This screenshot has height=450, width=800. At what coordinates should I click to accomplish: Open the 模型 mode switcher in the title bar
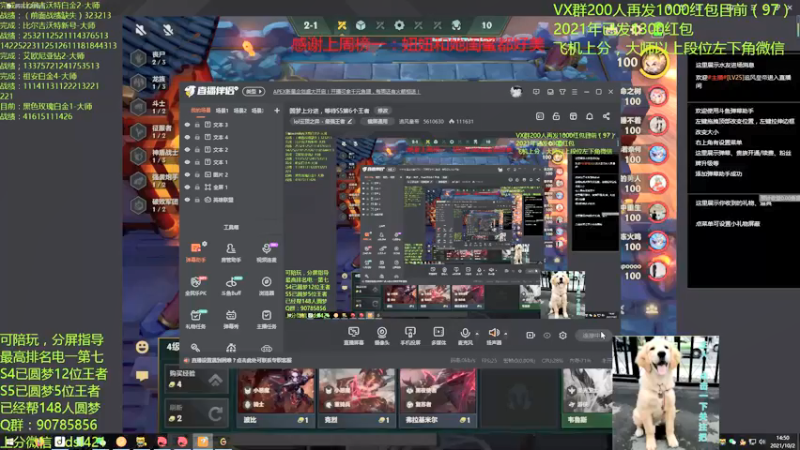[x=254, y=92]
